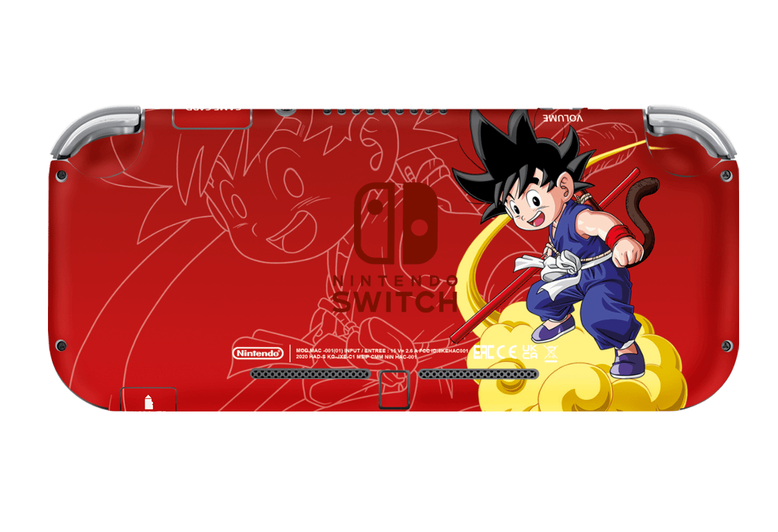Click the left speaker grille
778x532 pixels.
[310, 374]
